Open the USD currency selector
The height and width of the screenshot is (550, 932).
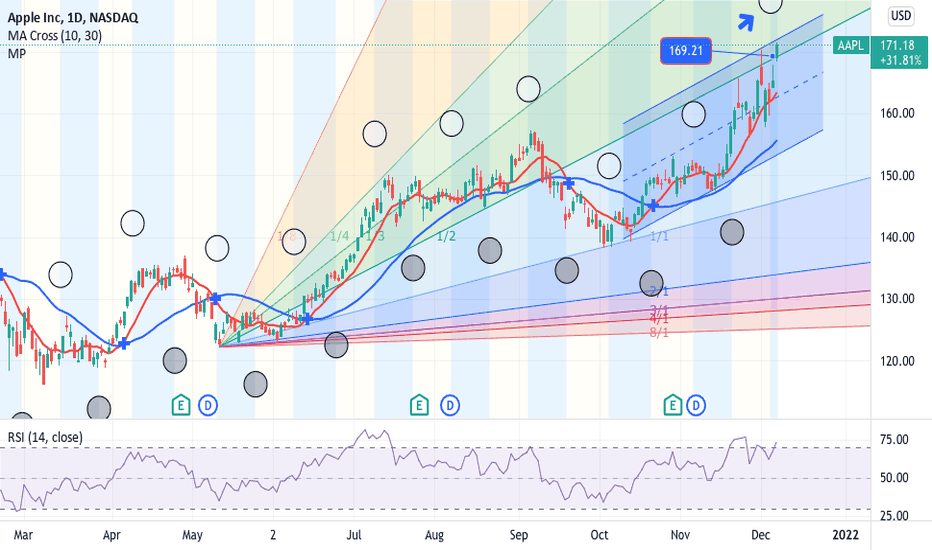pyautogui.click(x=900, y=15)
